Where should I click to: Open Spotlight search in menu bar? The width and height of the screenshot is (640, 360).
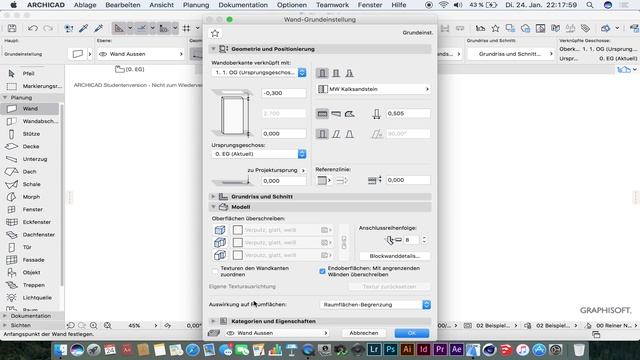590,5
